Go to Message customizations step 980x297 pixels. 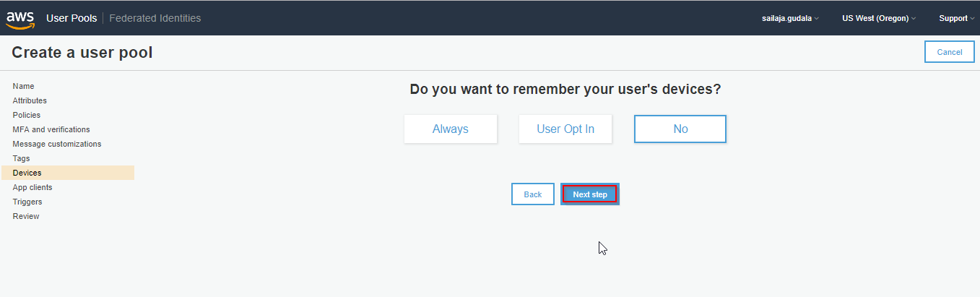tap(57, 144)
